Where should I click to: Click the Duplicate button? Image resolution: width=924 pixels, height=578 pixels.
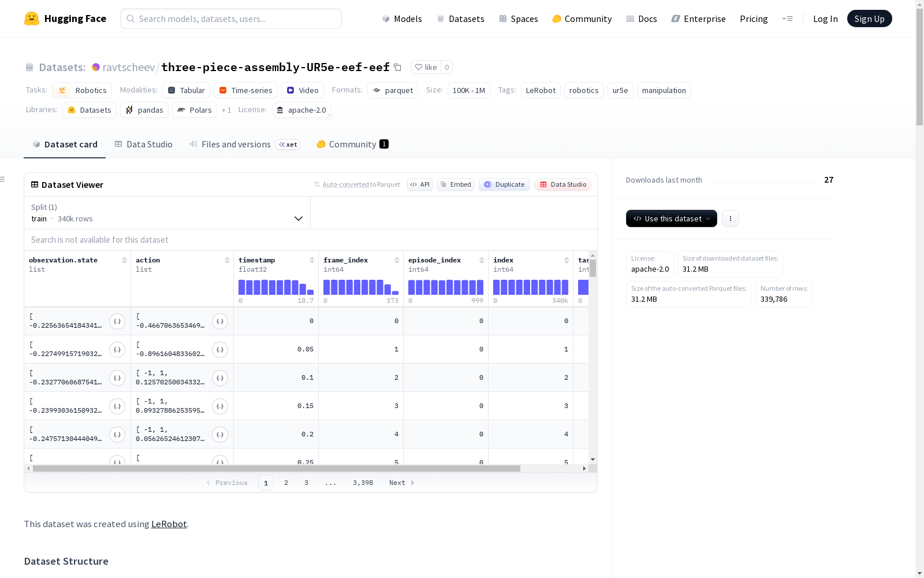click(x=504, y=184)
